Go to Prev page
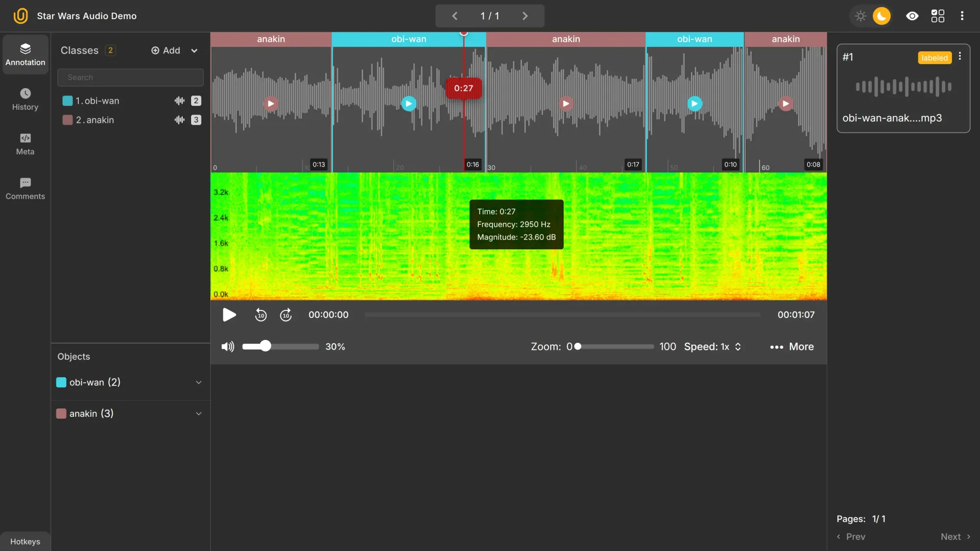This screenshot has width=980, height=551. click(x=851, y=537)
